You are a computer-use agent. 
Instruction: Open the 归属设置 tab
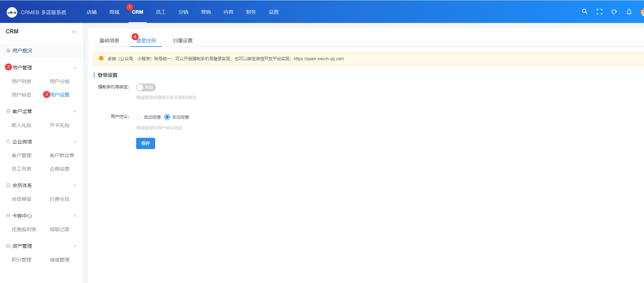tap(183, 41)
